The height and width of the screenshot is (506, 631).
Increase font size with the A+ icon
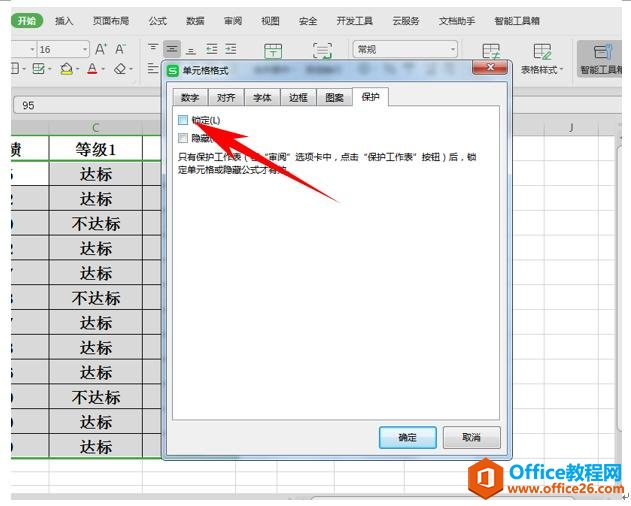pyautogui.click(x=101, y=50)
